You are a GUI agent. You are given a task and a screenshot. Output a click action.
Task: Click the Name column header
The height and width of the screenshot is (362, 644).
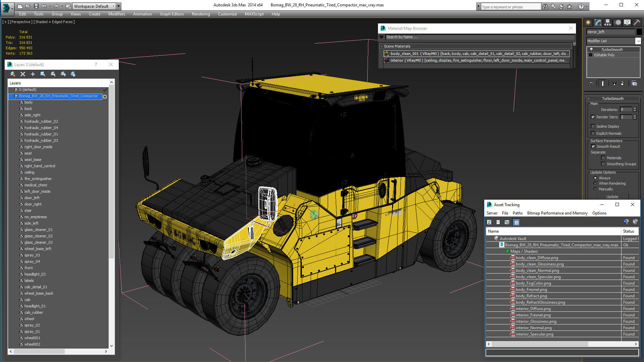point(553,231)
